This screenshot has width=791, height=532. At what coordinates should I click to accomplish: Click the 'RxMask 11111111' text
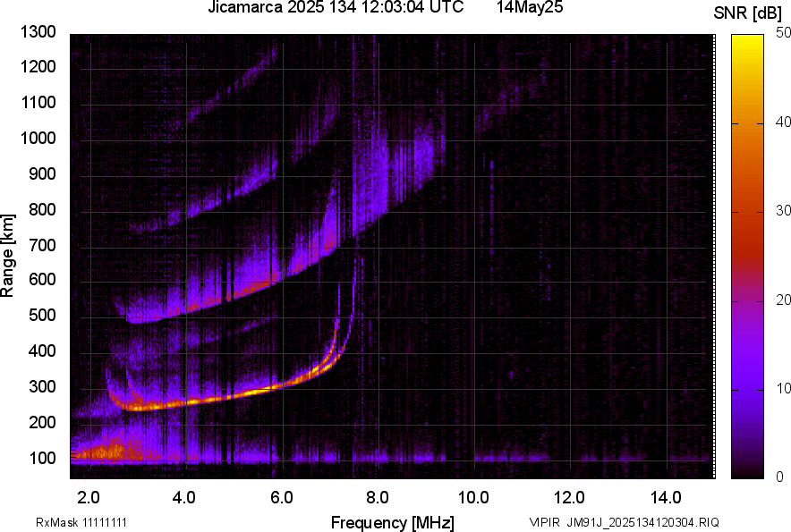point(81,522)
